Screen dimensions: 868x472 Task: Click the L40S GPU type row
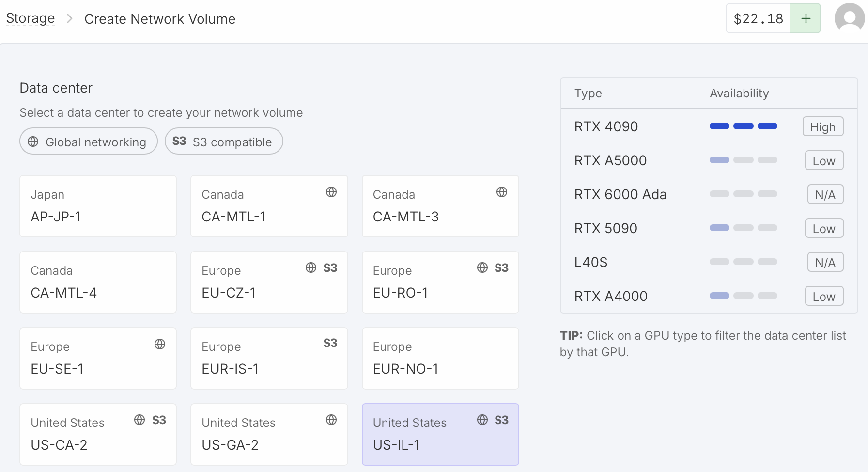590,262
